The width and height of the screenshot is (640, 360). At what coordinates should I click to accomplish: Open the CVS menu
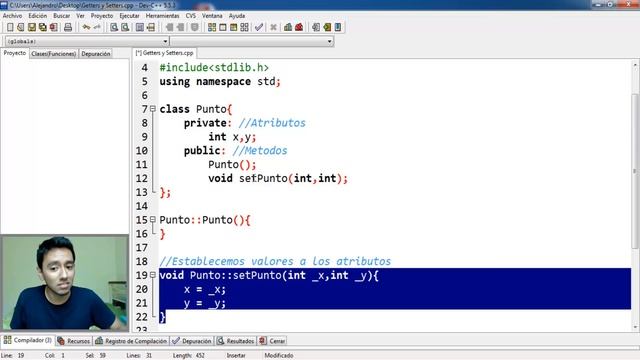click(191, 16)
